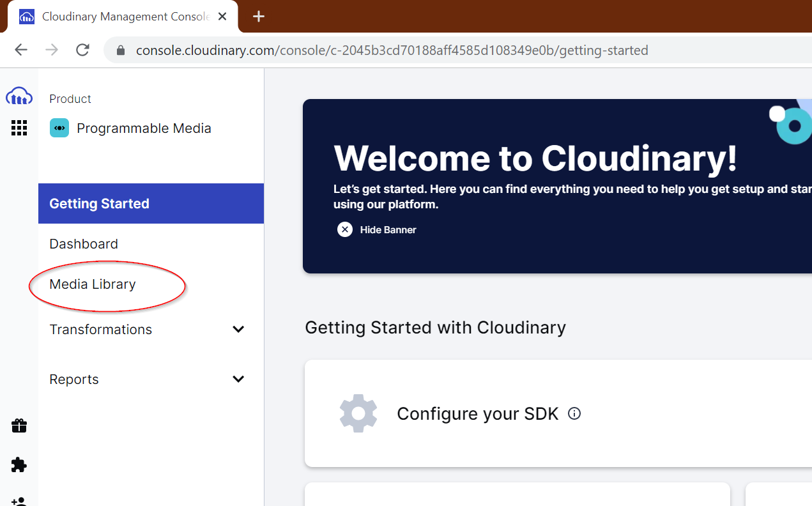Screen dimensions: 812x506
Task: Reload the page with the refresh icon
Action: (82, 50)
